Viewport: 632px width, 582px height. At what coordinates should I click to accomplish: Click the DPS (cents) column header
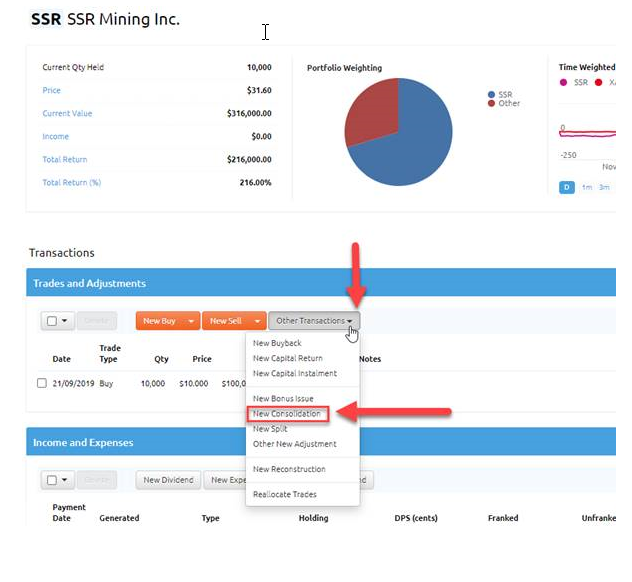416,518
